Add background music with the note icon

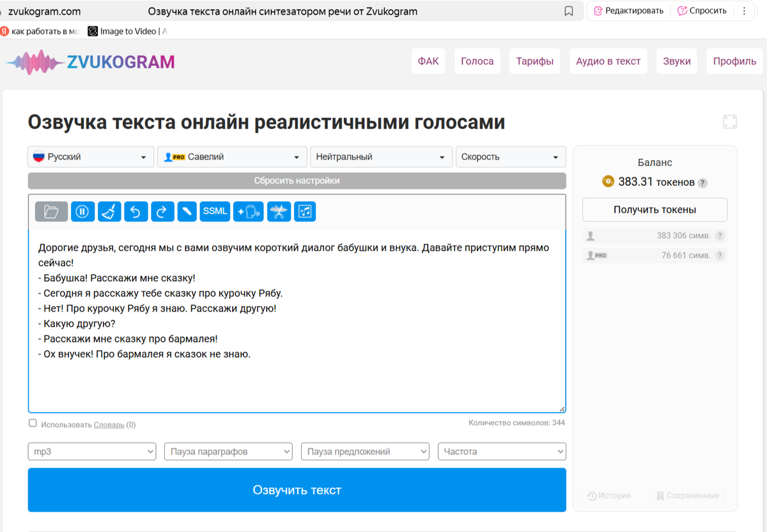click(x=305, y=211)
